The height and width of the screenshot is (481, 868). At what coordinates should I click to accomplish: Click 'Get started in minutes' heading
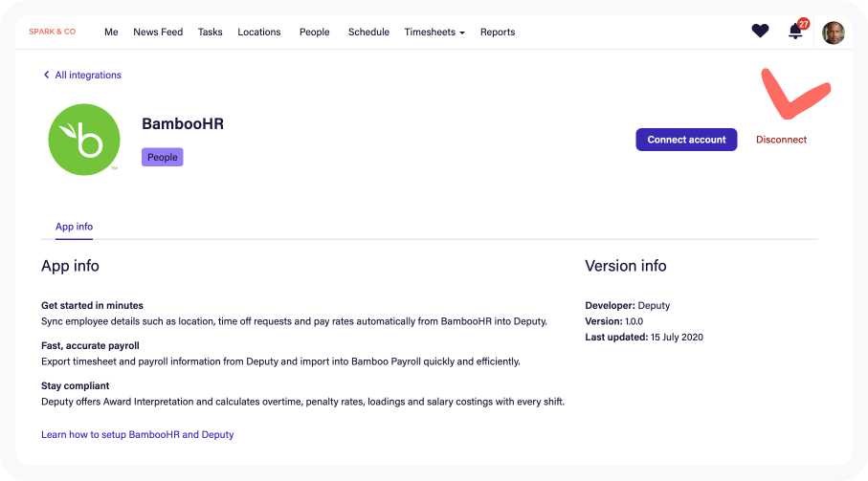[x=92, y=305]
